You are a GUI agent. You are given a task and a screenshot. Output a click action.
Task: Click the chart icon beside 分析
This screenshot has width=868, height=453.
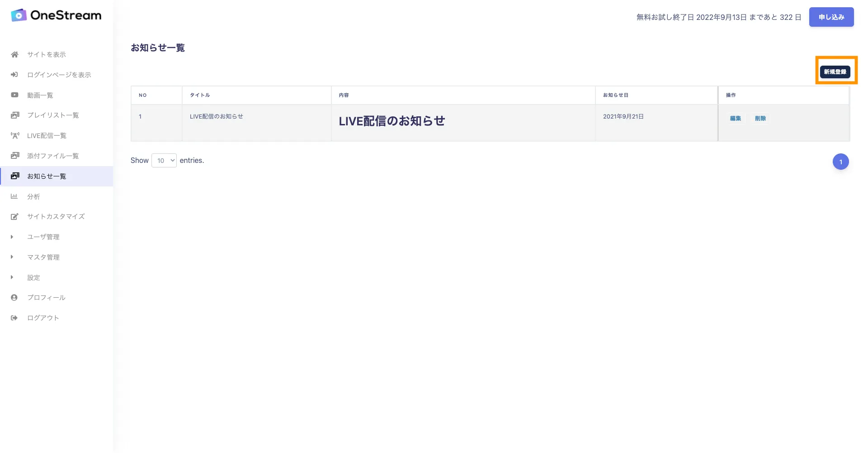point(14,196)
